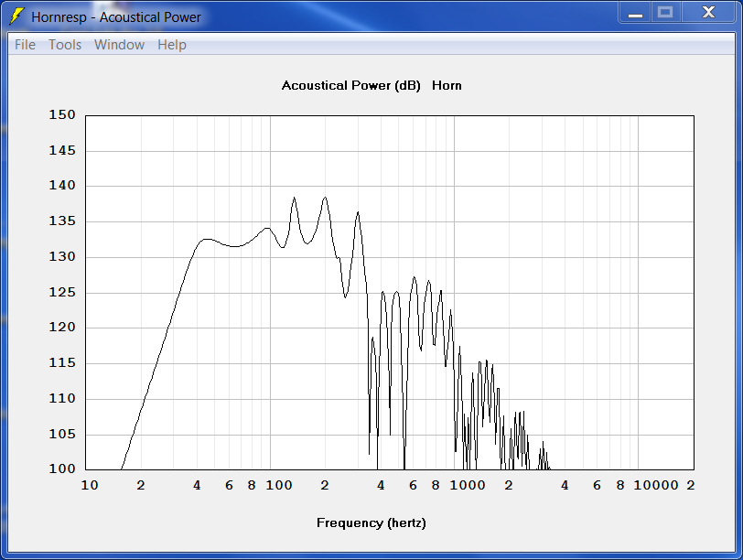Image resolution: width=743 pixels, height=560 pixels.
Task: Click the 1000 Hz x-axis label
Action: (468, 485)
